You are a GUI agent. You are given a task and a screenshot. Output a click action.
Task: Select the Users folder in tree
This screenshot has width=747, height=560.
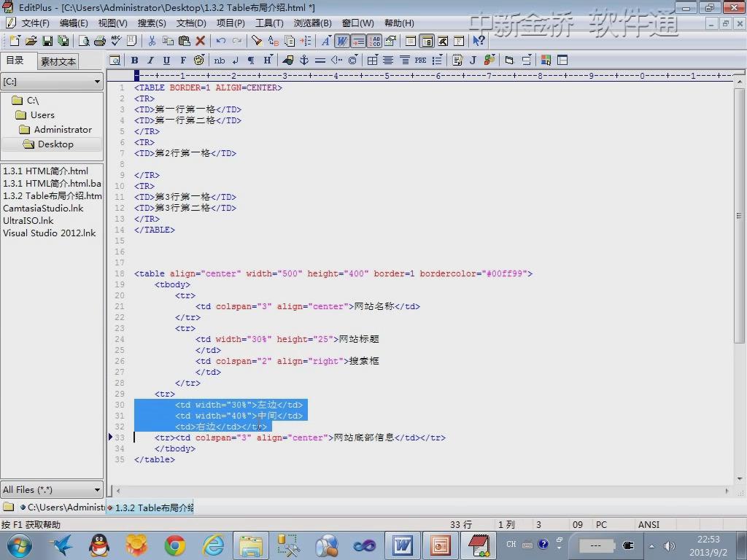[42, 114]
